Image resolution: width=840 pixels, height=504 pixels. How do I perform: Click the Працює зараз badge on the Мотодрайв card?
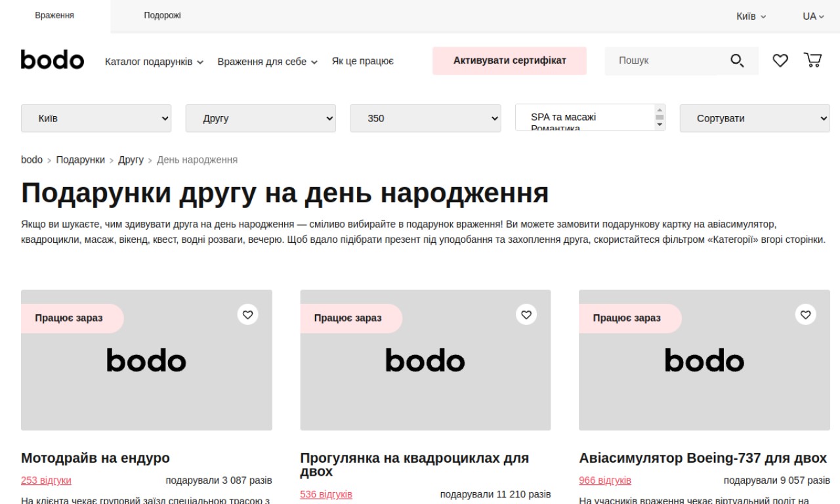pyautogui.click(x=72, y=318)
